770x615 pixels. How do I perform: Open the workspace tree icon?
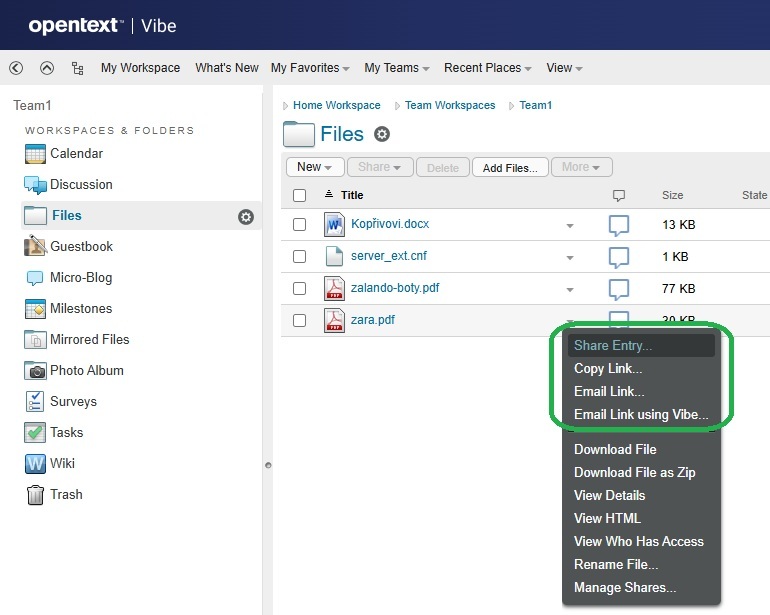(x=77, y=68)
